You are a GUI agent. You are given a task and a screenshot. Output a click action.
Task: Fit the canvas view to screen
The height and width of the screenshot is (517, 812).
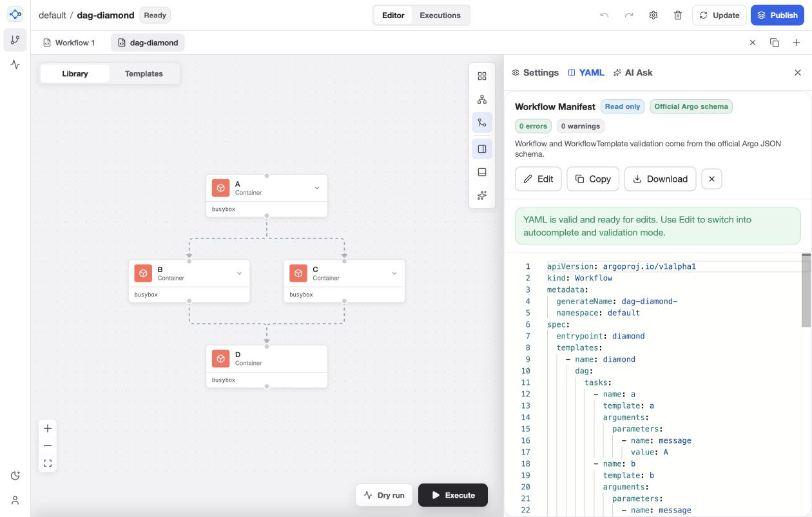tap(48, 463)
